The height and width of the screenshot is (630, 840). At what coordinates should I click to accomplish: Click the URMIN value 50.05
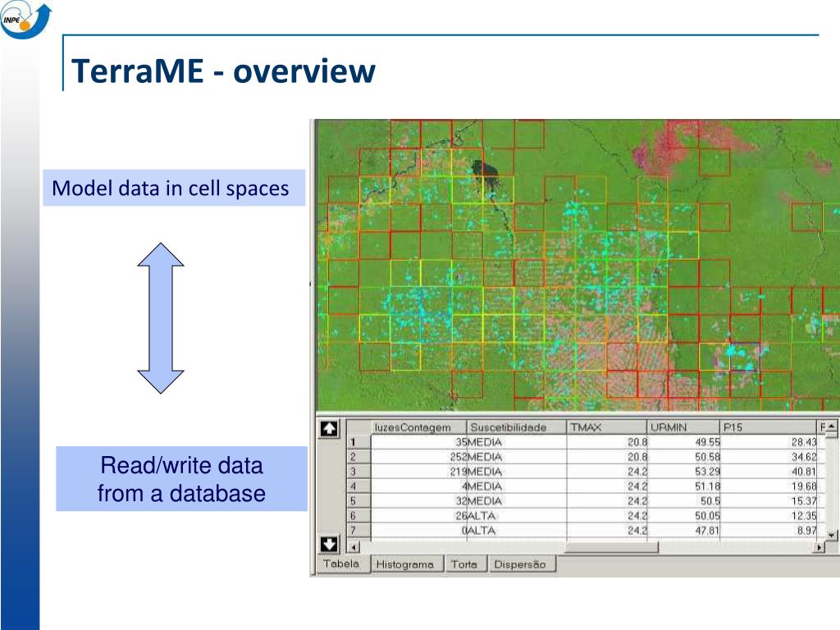(x=707, y=515)
